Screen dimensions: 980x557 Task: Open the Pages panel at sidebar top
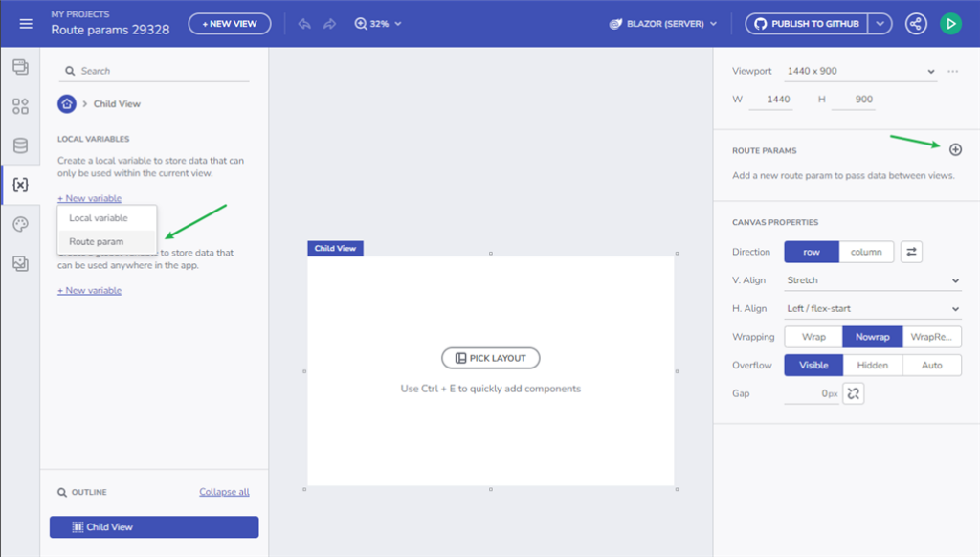pos(20,68)
